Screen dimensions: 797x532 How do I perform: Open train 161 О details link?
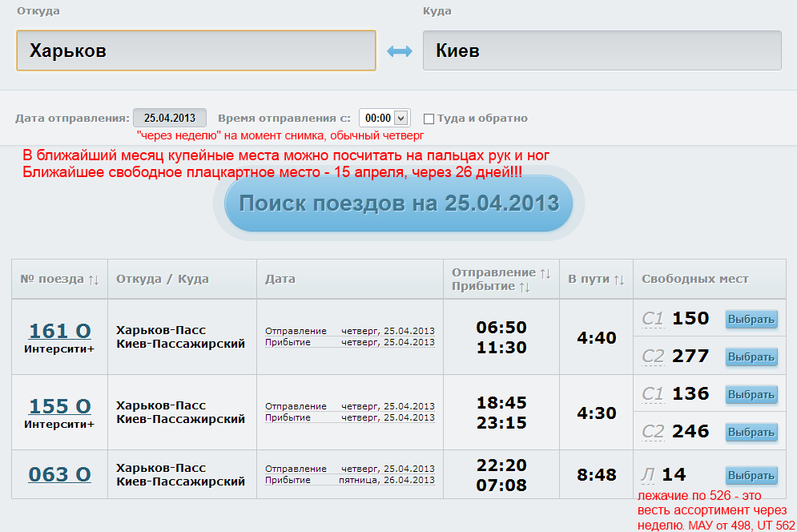pyautogui.click(x=60, y=330)
